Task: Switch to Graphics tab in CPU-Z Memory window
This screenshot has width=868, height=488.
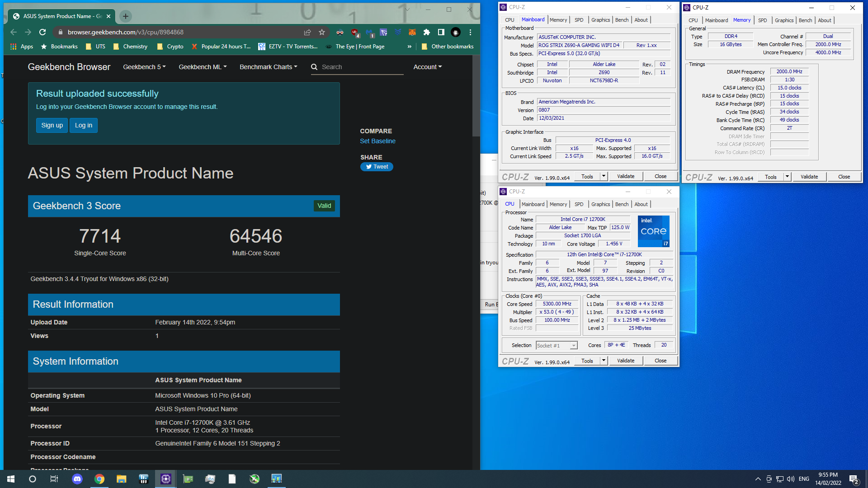Action: (784, 20)
